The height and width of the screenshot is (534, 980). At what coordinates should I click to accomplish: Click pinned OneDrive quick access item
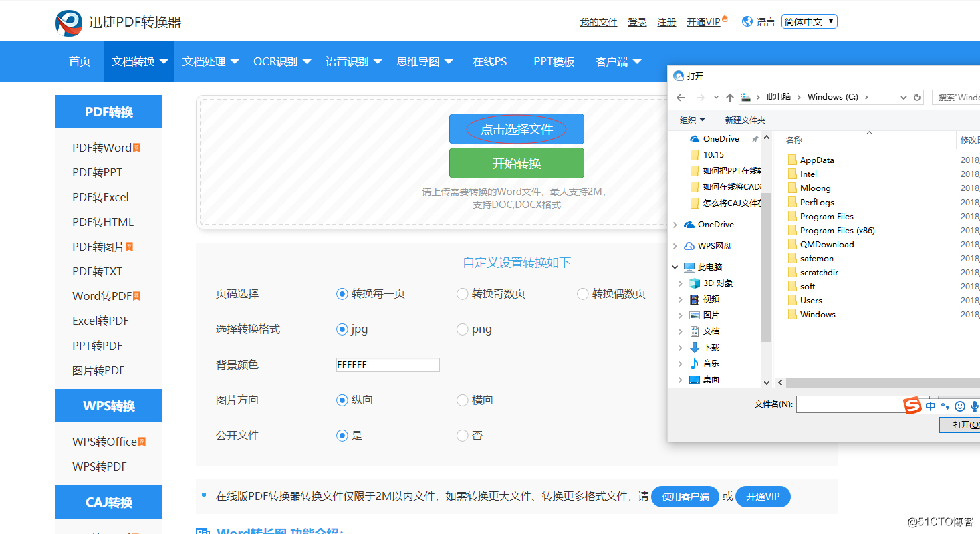click(721, 139)
